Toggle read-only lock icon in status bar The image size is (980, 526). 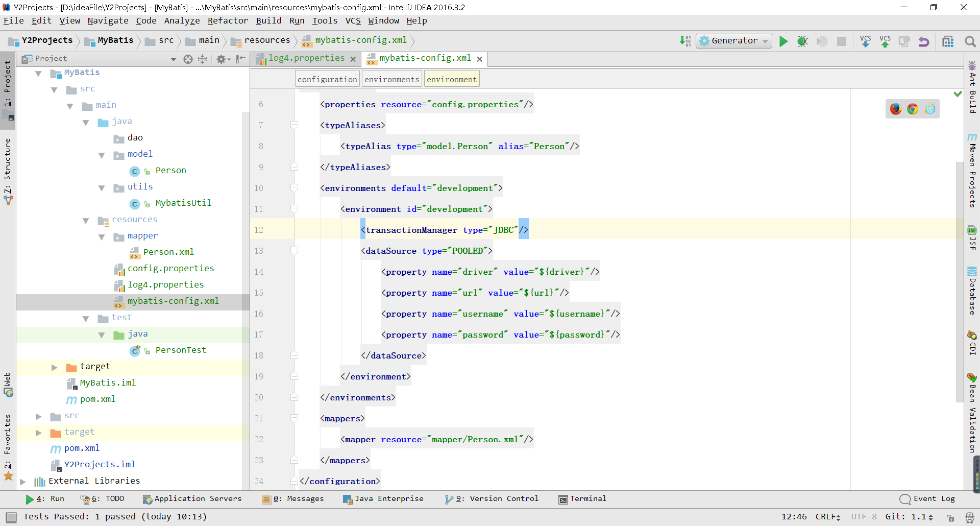pos(950,517)
